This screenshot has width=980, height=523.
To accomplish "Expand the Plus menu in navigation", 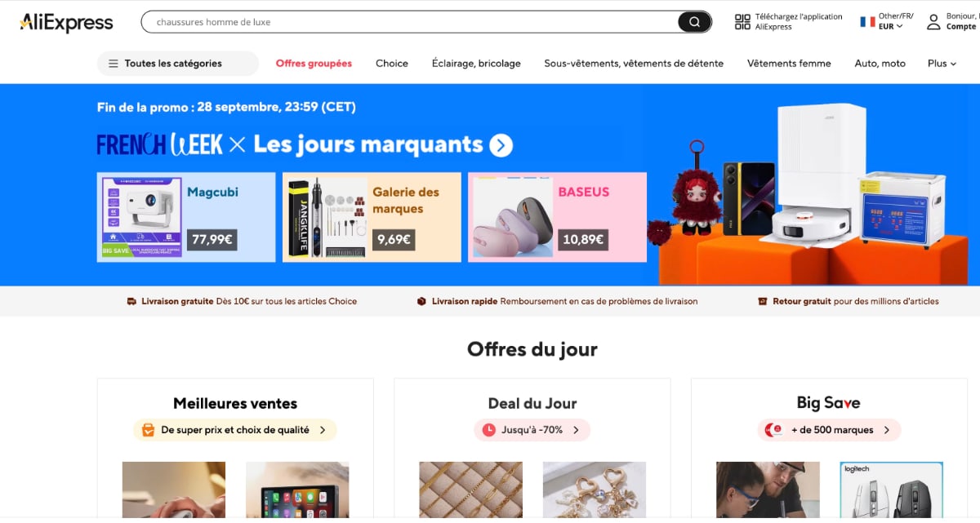I will 942,64.
